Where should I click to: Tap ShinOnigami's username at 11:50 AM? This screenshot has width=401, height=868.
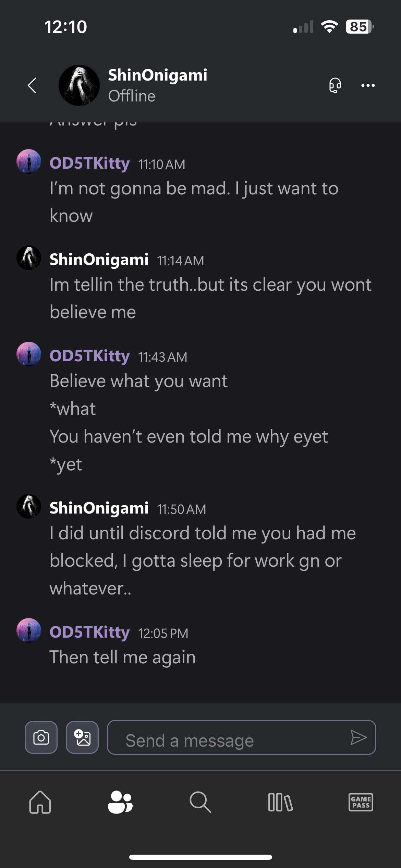[x=99, y=508]
